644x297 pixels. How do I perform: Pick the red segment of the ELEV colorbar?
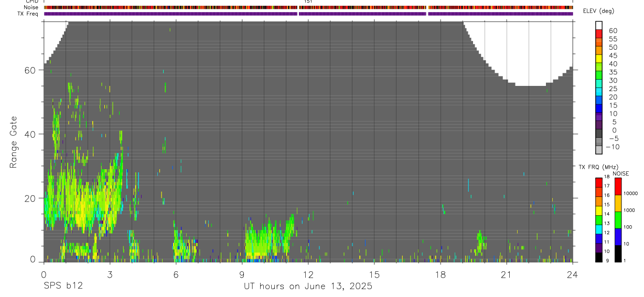(599, 34)
